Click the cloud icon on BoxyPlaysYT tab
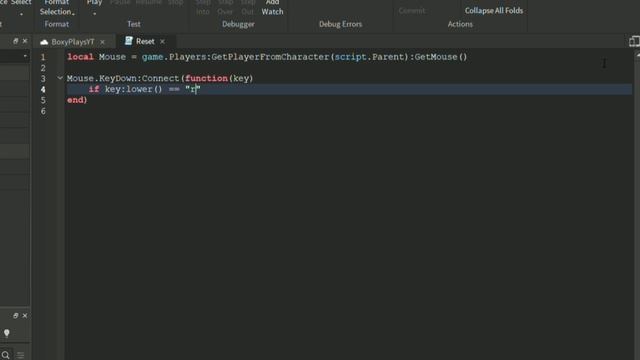 pyautogui.click(x=44, y=42)
